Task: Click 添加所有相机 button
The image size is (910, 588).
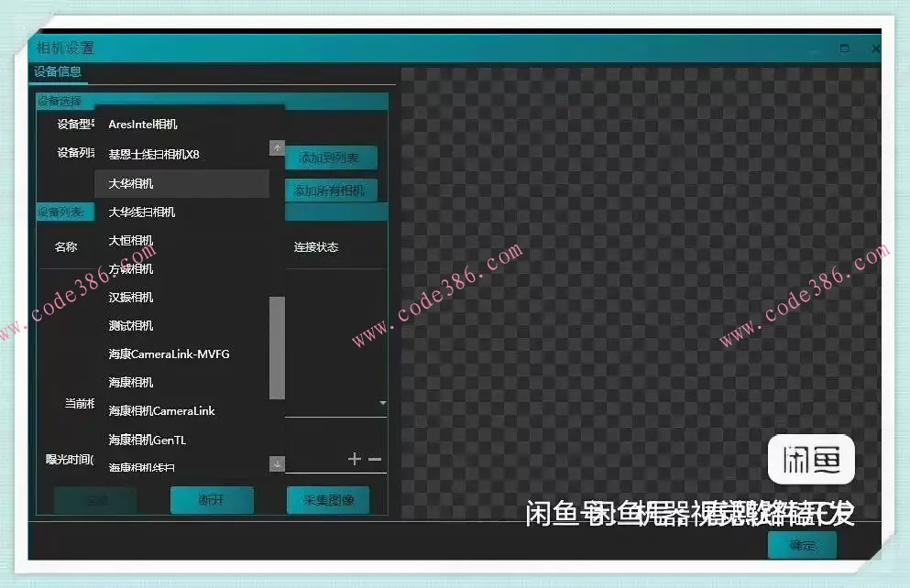Action: (x=332, y=191)
